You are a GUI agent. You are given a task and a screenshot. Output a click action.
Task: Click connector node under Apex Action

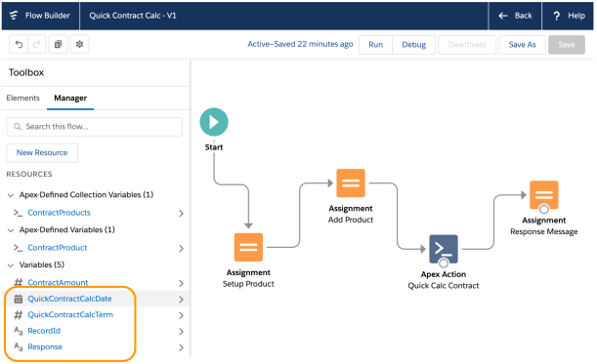444,263
